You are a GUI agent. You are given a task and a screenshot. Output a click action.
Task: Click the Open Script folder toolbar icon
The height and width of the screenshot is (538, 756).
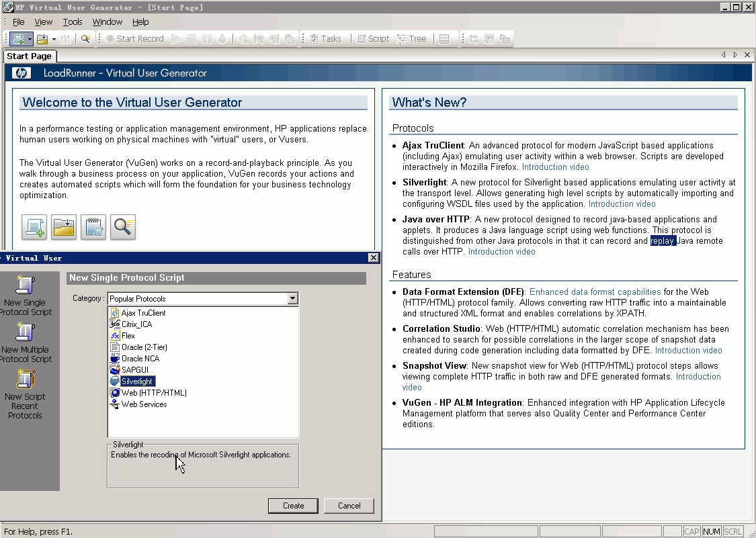tap(42, 39)
